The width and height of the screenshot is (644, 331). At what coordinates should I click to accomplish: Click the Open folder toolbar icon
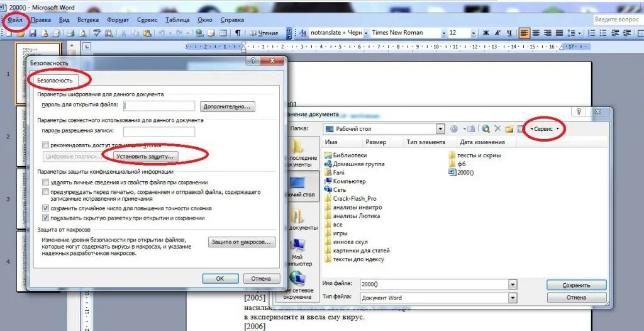point(21,33)
